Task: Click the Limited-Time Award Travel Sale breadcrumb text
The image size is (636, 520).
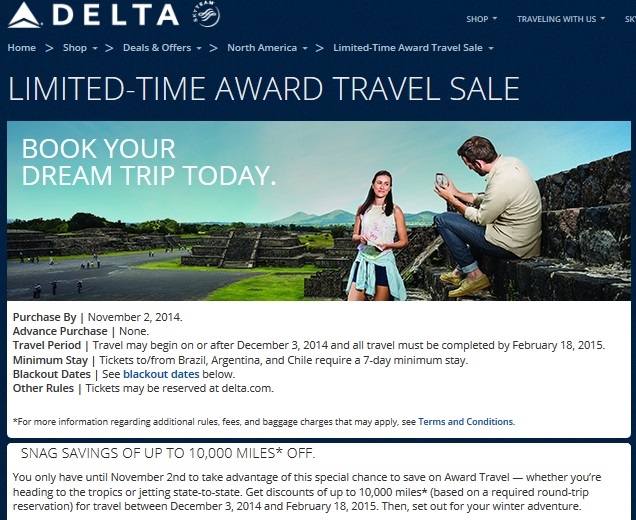Action: point(408,47)
